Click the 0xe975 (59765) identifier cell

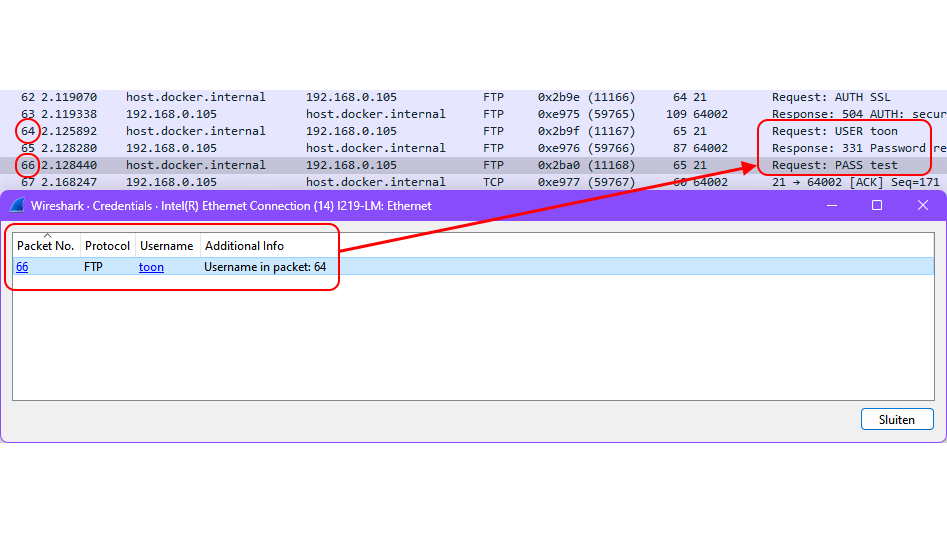[586, 114]
